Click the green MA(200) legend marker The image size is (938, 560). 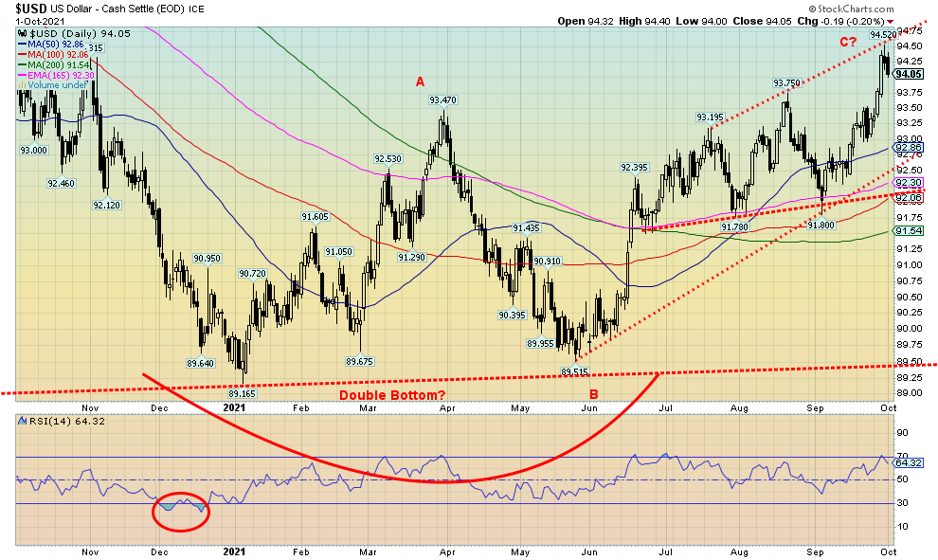tap(21, 65)
